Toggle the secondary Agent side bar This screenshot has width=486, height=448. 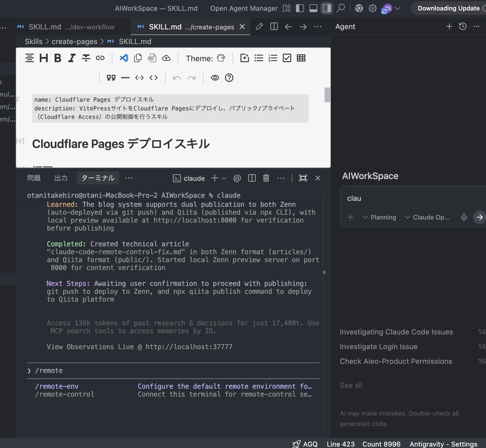327,8
